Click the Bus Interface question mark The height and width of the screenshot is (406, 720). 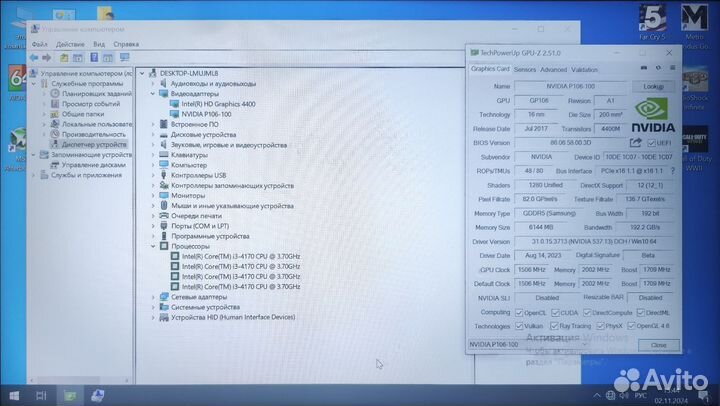[673, 171]
